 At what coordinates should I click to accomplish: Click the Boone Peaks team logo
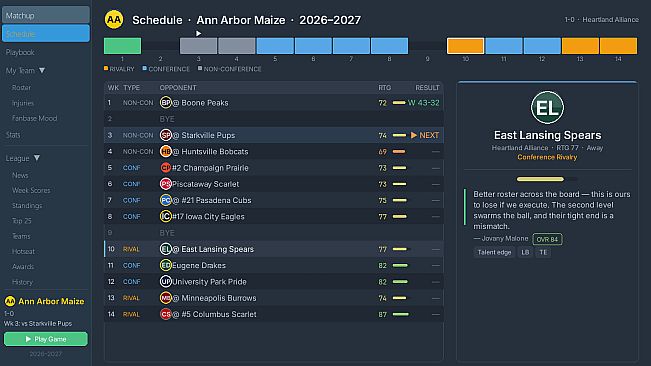[x=166, y=102]
